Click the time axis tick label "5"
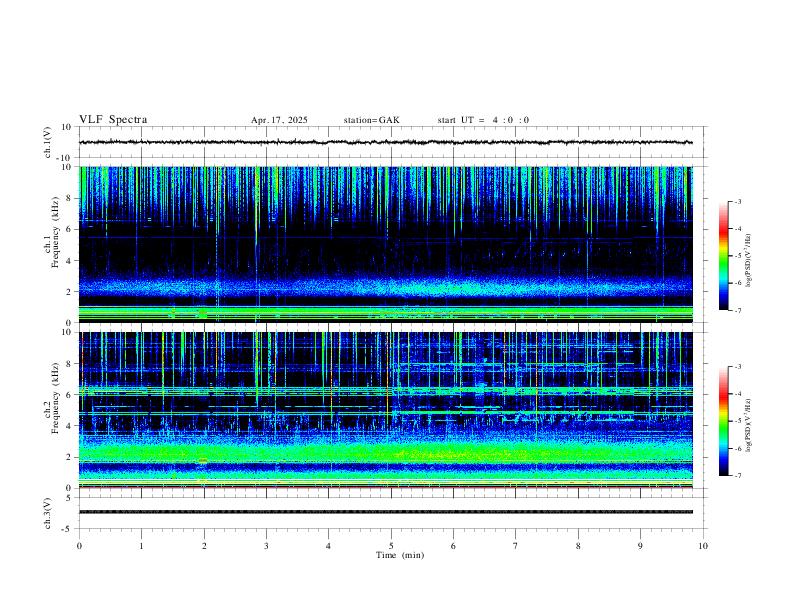Screen dimensions: 792x612 coord(391,546)
